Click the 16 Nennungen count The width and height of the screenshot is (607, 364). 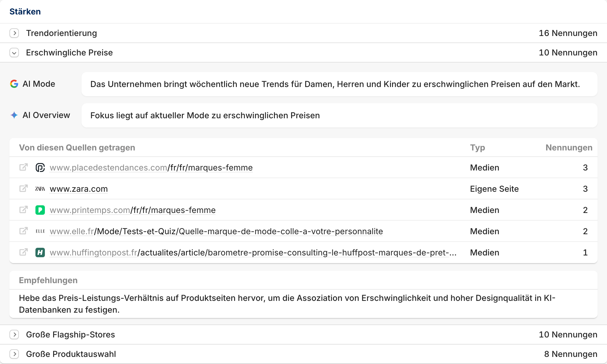click(x=568, y=33)
